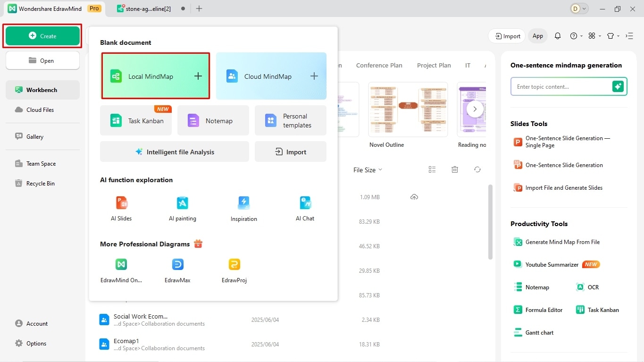Open Youtube Summarizer tool

557,264
